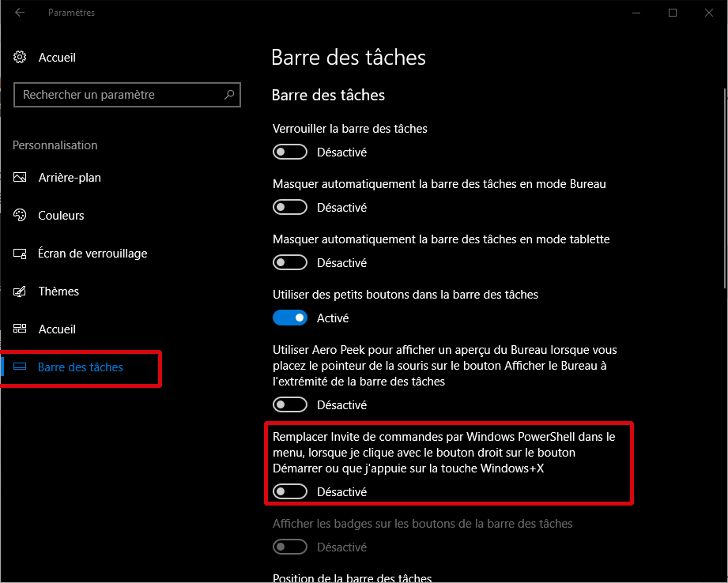Click the Rechercher un paramètre field
This screenshot has height=583, width=728.
tap(119, 95)
